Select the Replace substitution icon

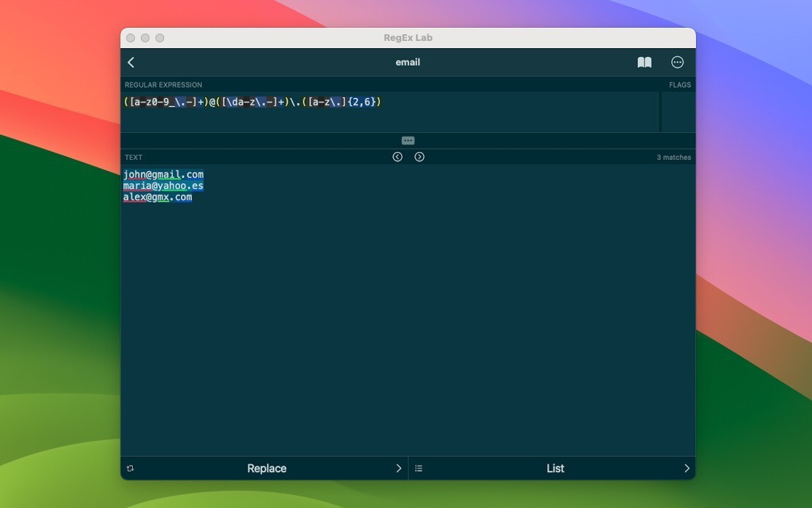coord(131,468)
